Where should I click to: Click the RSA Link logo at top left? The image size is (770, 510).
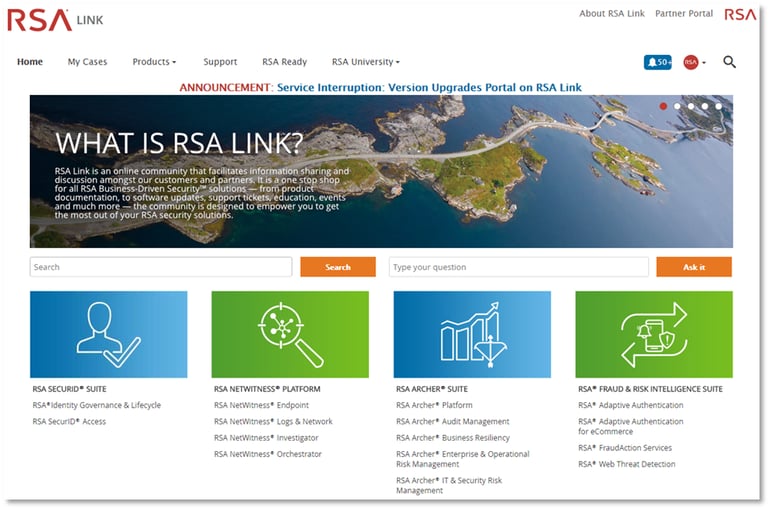point(55,19)
